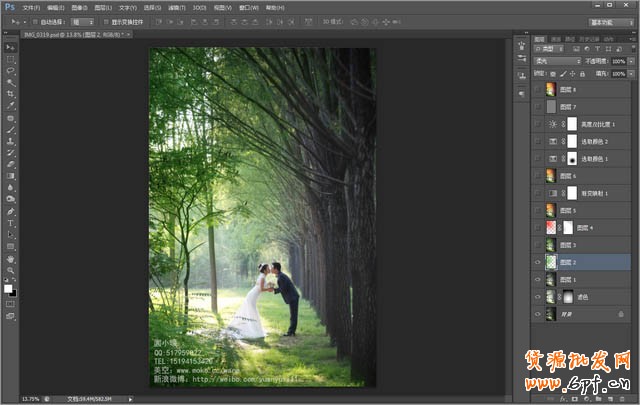Expand the auto-select target dropdown
640x405 pixels.
[82, 21]
